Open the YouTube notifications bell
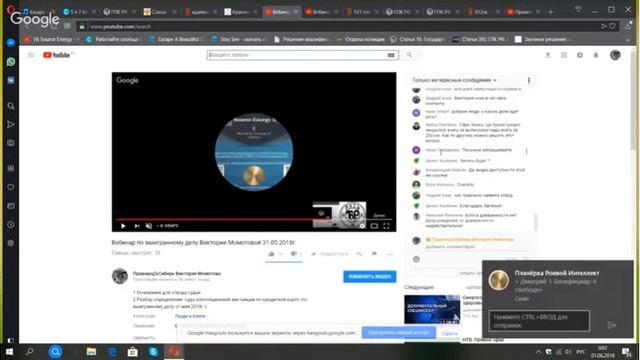Screen dimensions: 640x360 click(x=596, y=55)
